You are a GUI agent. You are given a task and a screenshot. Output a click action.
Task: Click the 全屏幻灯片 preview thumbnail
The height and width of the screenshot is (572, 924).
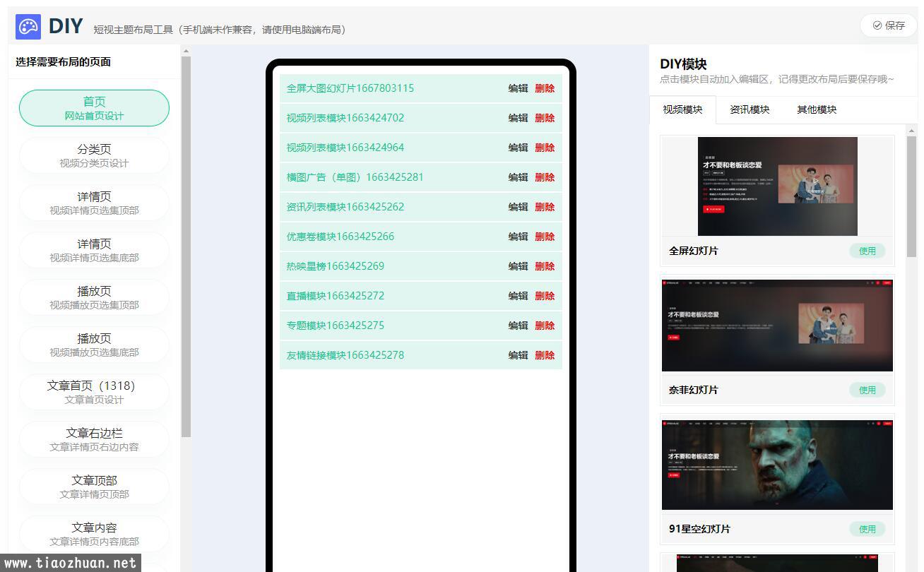[777, 186]
